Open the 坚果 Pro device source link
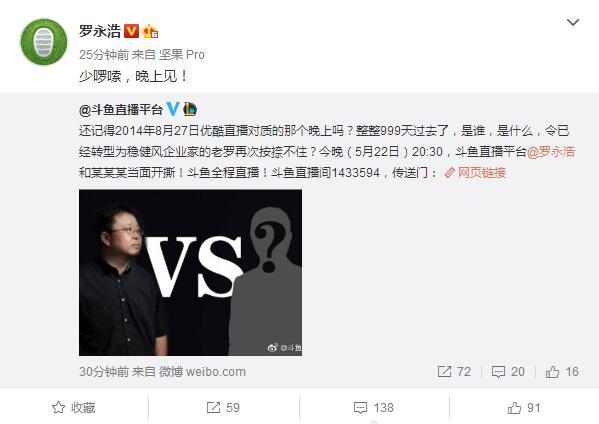599x424 pixels. point(182,55)
